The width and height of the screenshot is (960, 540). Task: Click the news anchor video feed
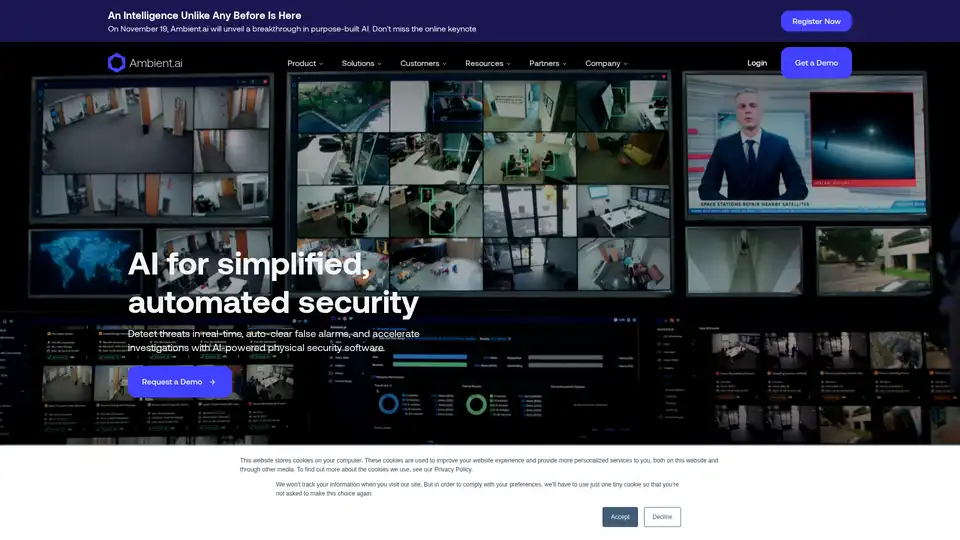(805, 150)
